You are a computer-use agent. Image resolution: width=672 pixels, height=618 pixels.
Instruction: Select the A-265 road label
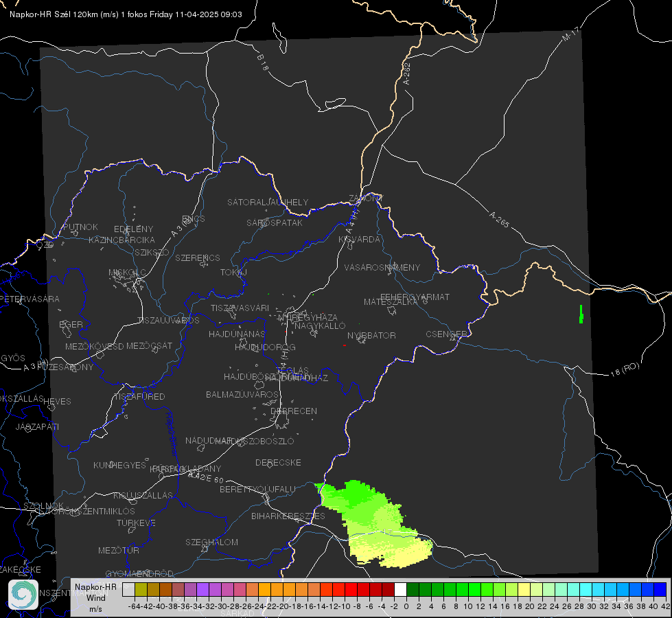[x=499, y=220]
